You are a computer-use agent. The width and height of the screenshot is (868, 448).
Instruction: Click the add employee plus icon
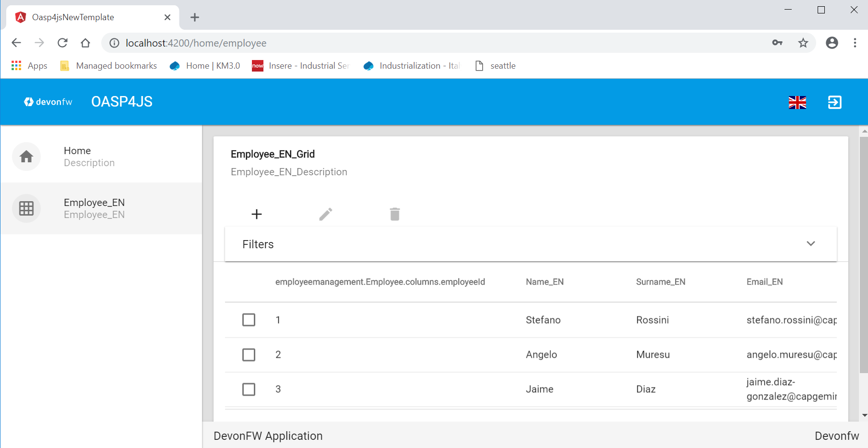[257, 214]
